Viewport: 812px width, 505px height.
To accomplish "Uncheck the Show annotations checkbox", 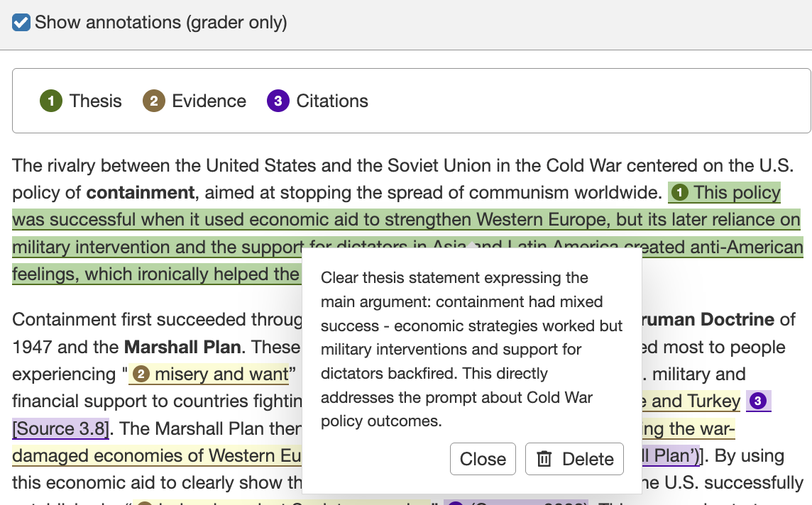I will tap(21, 22).
